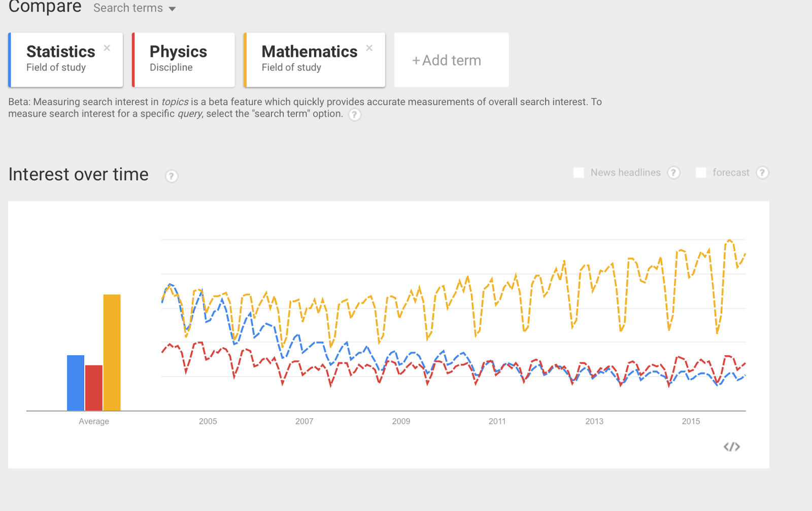Click the yellow Mathematics average bar
Image resolution: width=812 pixels, height=511 pixels.
pos(112,352)
